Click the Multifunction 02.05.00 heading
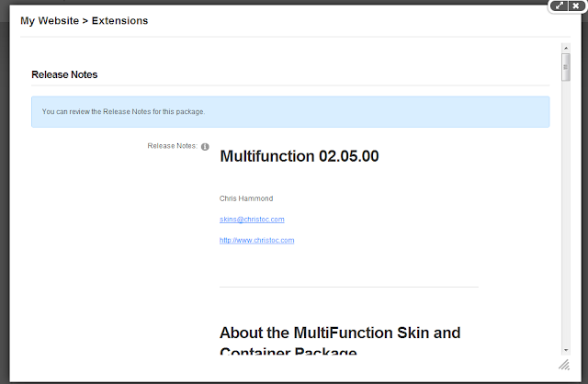Screen dimensions: 588x384 point(300,156)
